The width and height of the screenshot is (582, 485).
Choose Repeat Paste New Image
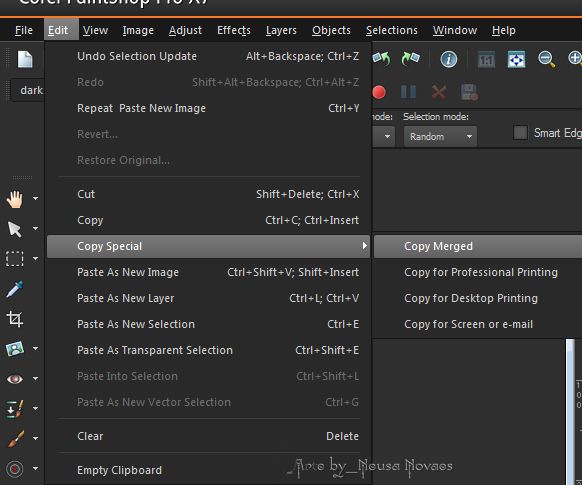pos(209,108)
